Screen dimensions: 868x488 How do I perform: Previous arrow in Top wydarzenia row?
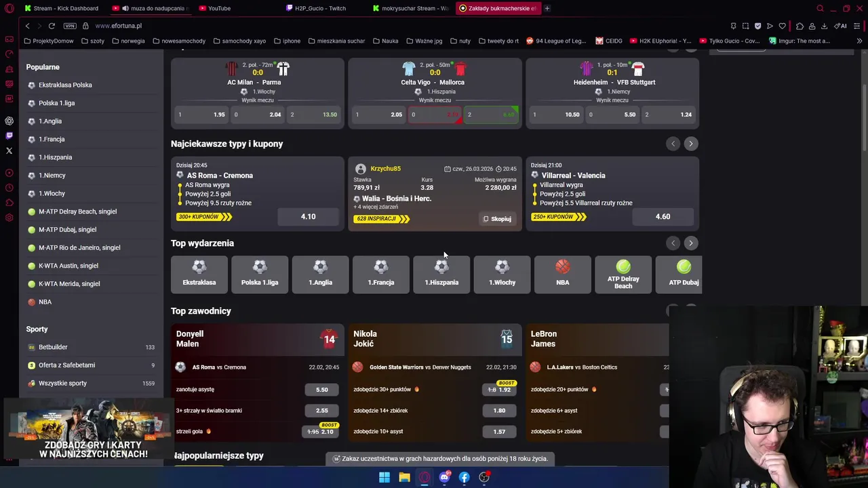[x=673, y=243]
